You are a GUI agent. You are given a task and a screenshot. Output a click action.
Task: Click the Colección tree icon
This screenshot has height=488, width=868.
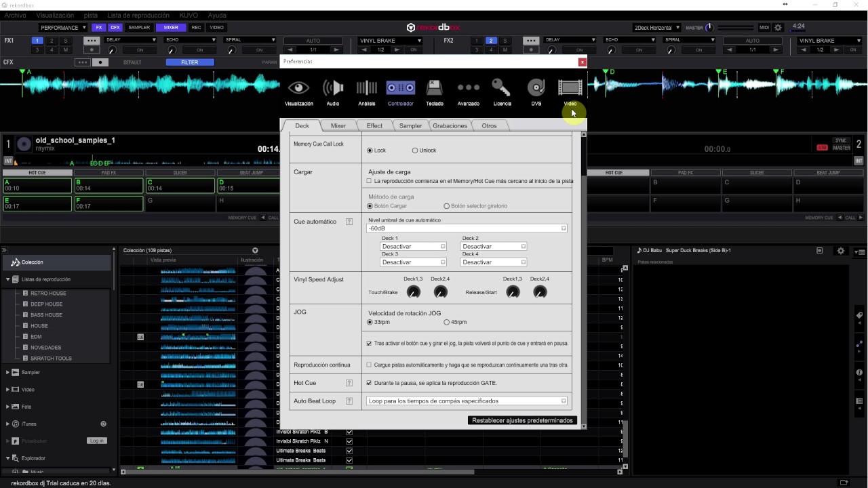[15, 262]
